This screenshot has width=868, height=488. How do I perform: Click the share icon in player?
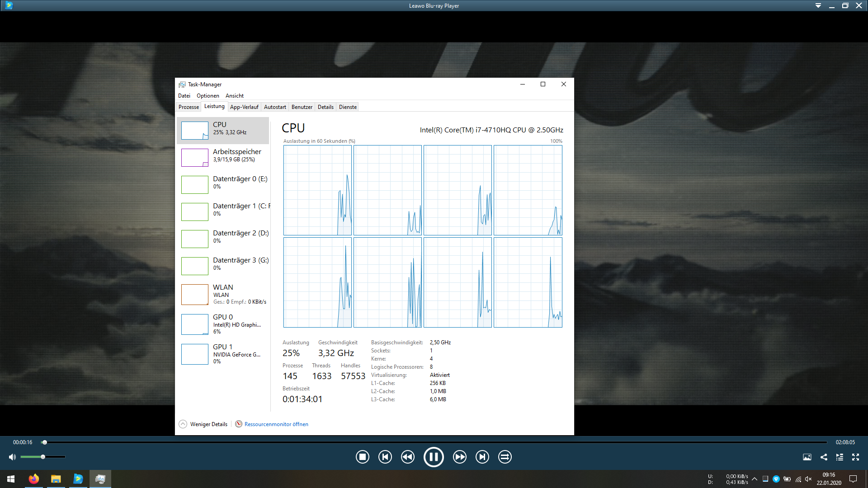(824, 457)
